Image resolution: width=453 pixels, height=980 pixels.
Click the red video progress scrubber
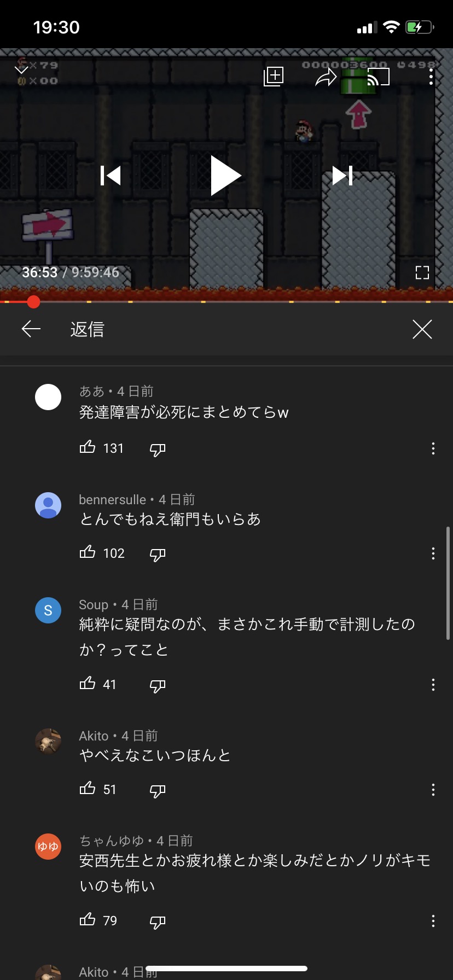point(33,301)
